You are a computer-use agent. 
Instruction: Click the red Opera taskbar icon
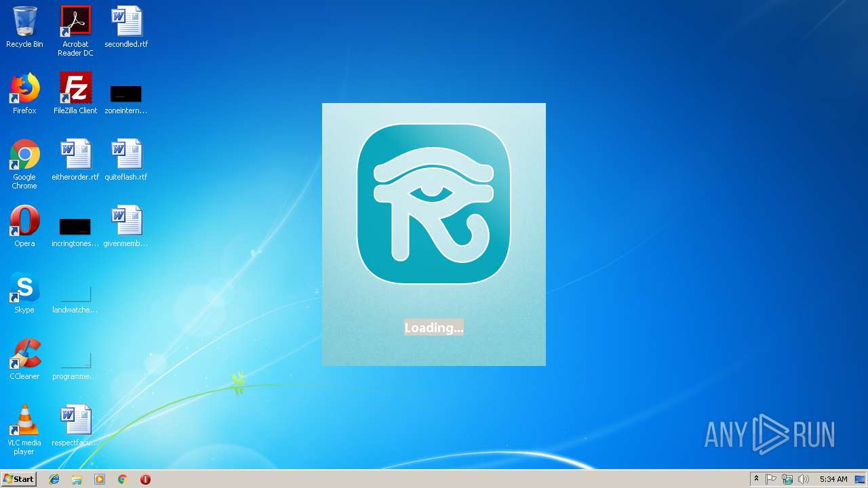tap(145, 479)
